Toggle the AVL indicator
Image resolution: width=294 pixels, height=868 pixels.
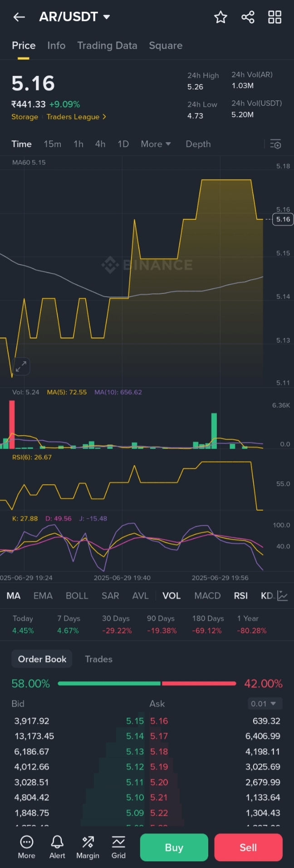(140, 595)
